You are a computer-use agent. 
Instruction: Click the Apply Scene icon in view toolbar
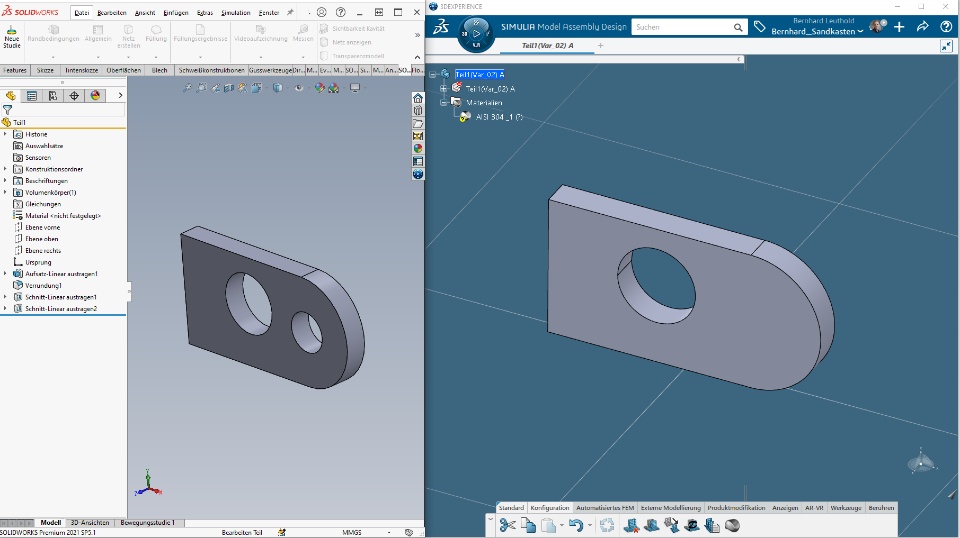pos(334,88)
